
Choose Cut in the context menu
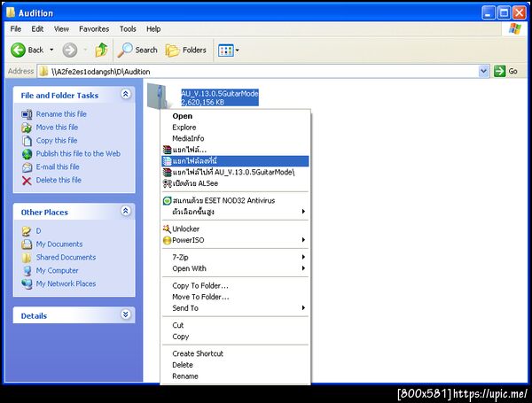click(236, 325)
